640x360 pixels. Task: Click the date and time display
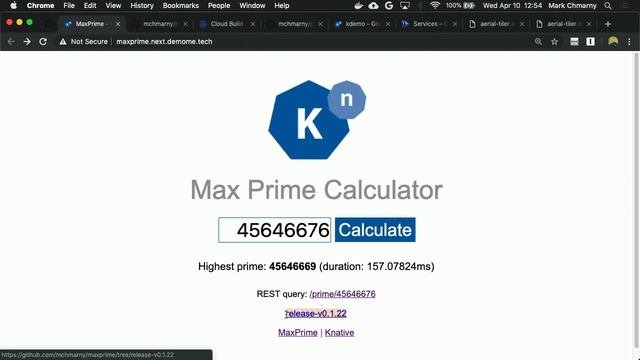pos(512,6)
